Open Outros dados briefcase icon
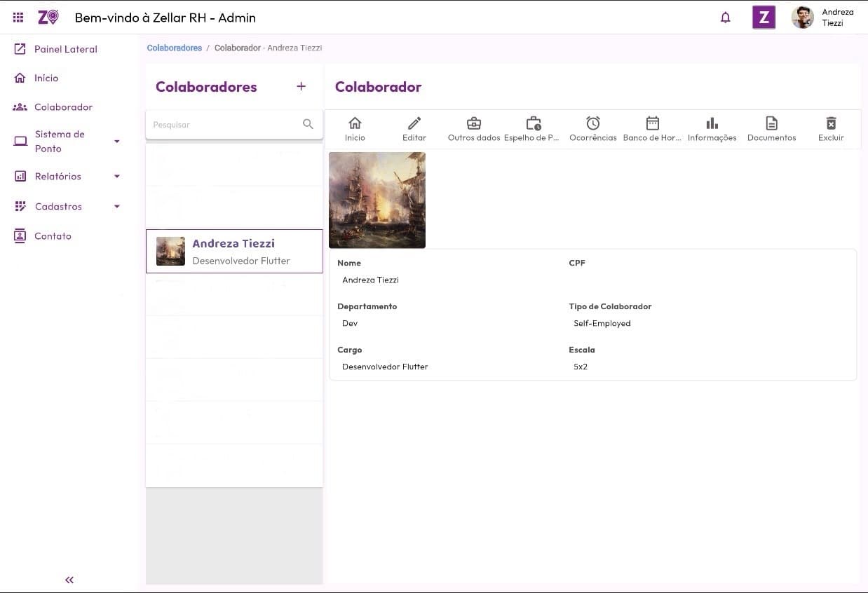Screen dimensions: 868x593 click(474, 124)
